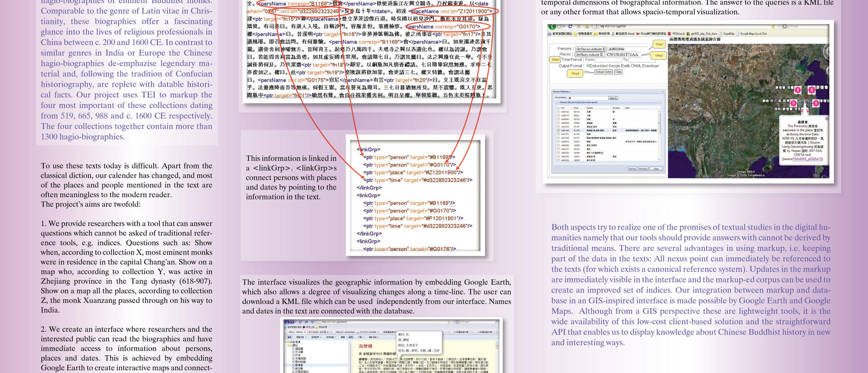Click the Persons ID field showing A001046

[x=628, y=49]
